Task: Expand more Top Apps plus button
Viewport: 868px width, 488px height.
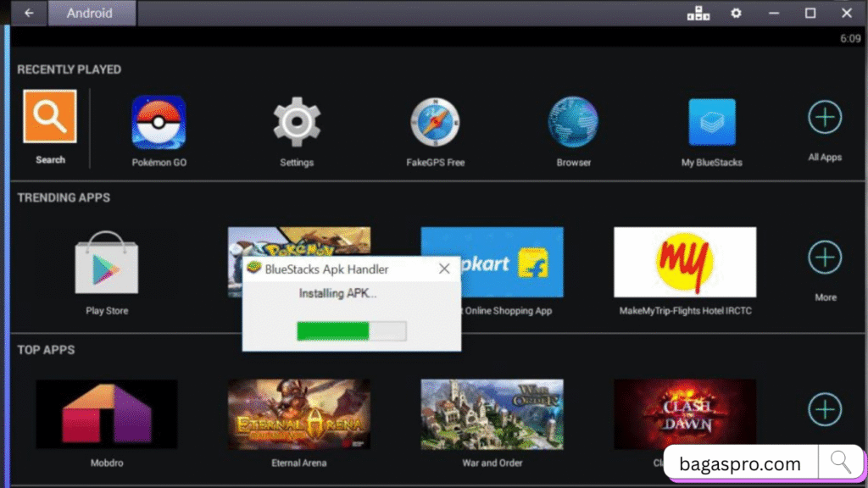Action: (x=825, y=410)
